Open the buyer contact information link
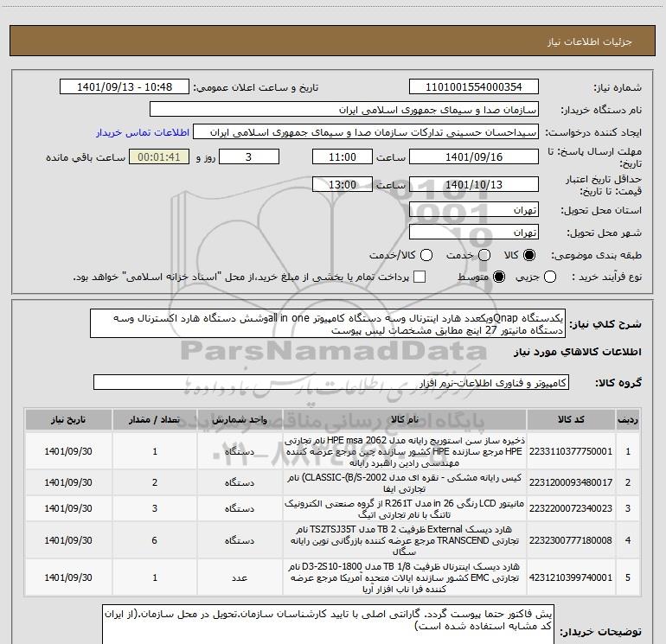 (x=143, y=132)
